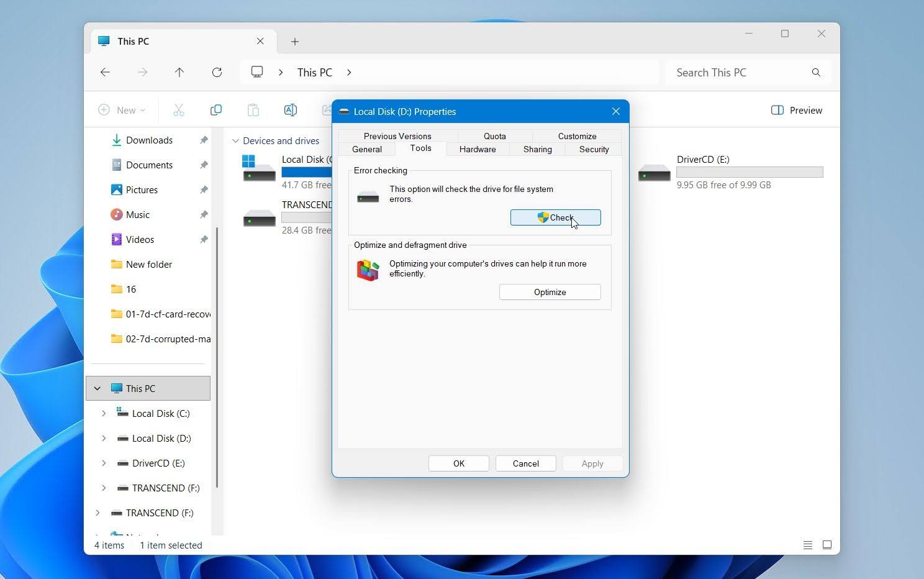Click the Check button for error checking
924x579 pixels.
click(x=556, y=217)
